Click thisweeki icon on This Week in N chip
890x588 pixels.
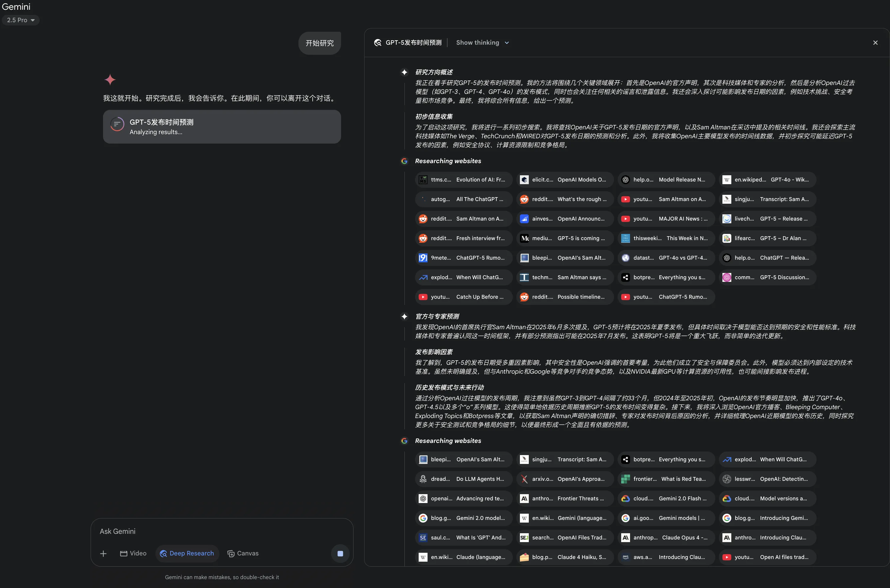(x=625, y=238)
